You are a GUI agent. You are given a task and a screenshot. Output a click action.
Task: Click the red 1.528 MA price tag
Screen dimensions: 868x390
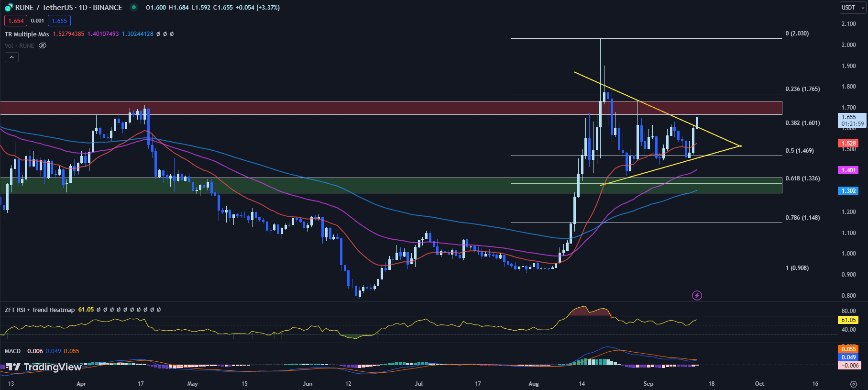(x=848, y=144)
